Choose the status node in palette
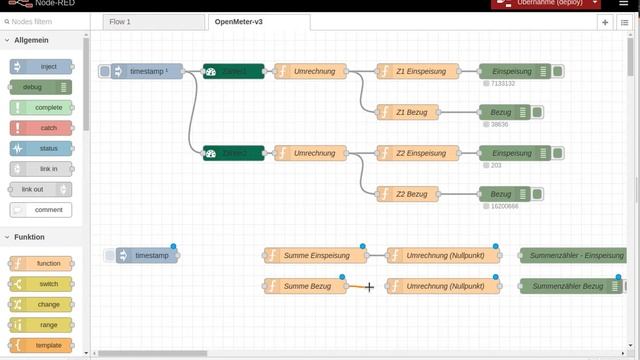 pyautogui.click(x=41, y=148)
